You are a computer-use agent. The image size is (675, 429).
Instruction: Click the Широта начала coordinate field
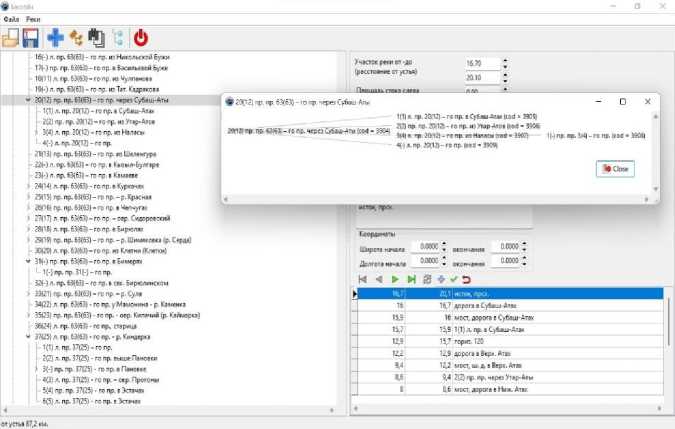tap(425, 247)
